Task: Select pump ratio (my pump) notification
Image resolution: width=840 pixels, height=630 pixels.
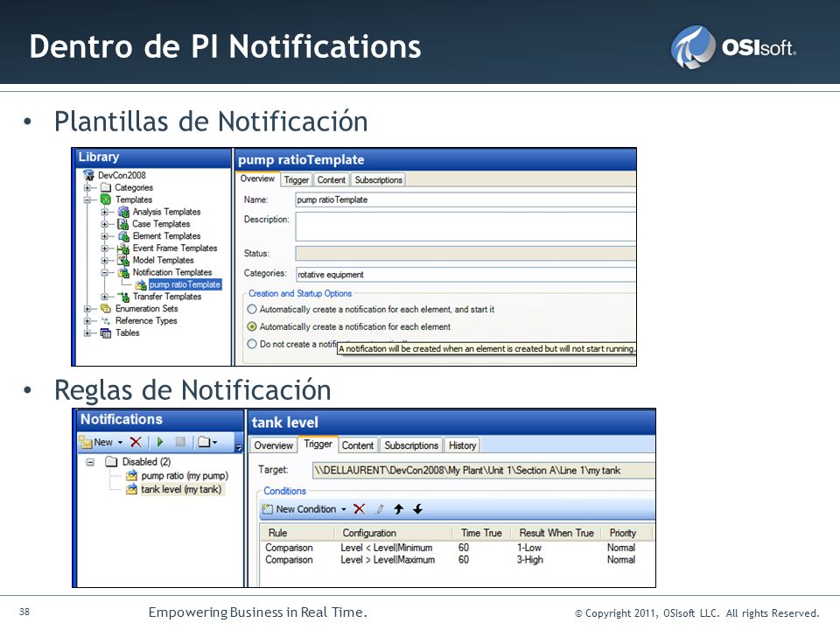Action: coord(185,476)
